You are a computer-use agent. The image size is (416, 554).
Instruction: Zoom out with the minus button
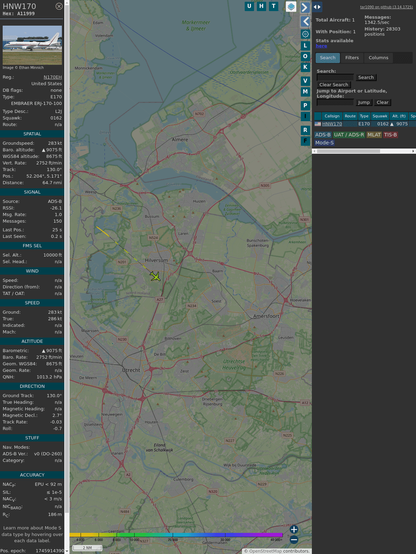(x=294, y=540)
